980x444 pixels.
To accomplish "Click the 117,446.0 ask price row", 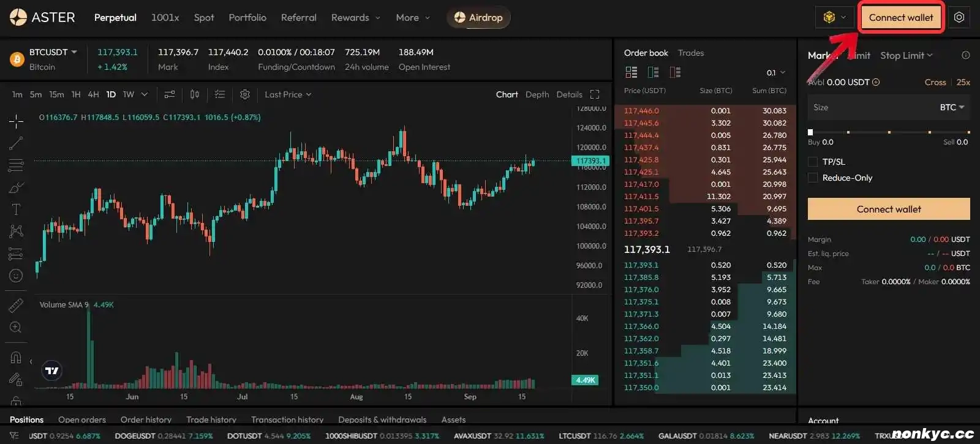I will 705,111.
